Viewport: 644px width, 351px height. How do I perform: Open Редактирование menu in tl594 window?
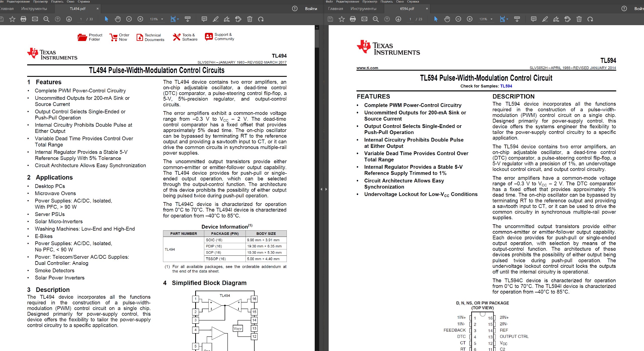click(x=348, y=2)
